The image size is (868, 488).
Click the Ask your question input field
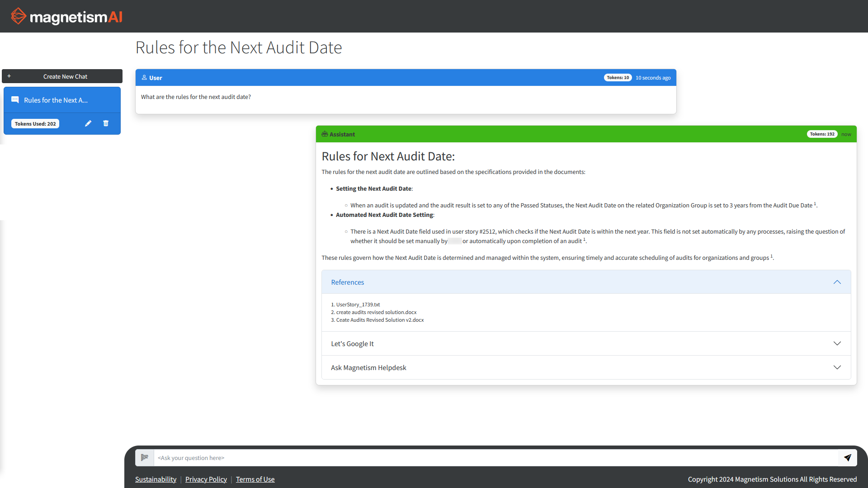click(x=496, y=458)
